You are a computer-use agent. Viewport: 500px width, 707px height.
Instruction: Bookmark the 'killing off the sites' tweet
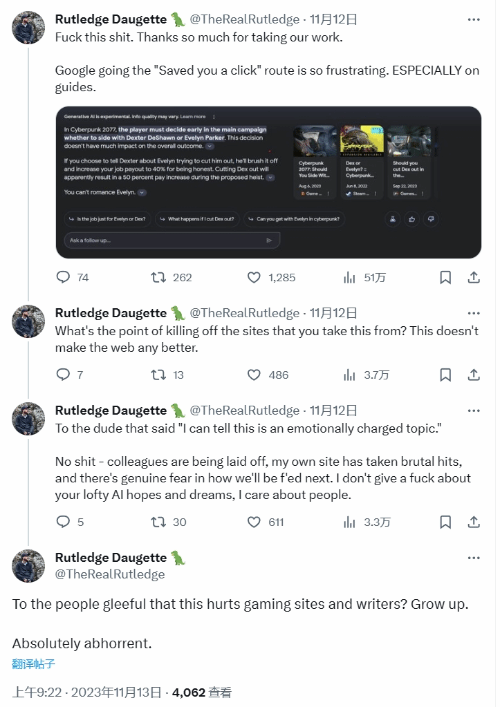tap(445, 375)
